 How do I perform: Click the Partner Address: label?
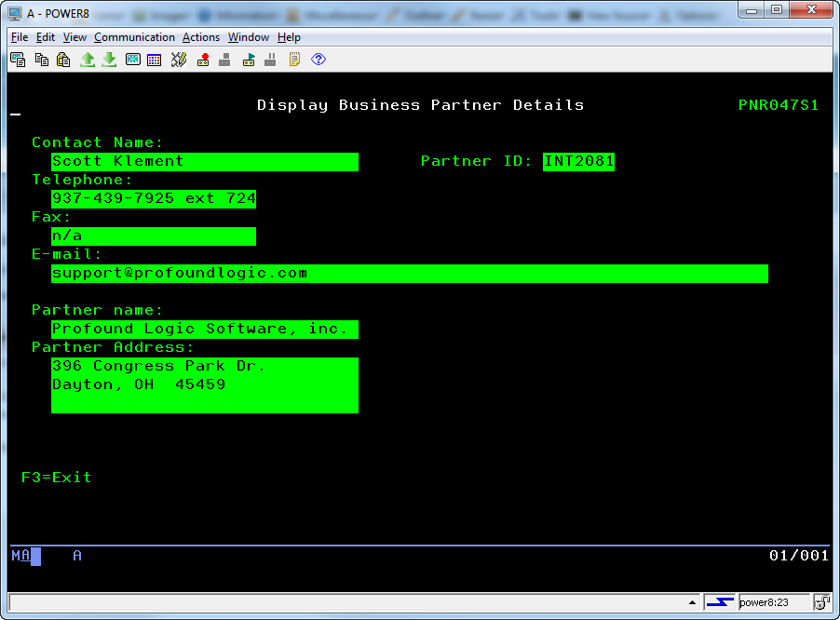click(113, 347)
